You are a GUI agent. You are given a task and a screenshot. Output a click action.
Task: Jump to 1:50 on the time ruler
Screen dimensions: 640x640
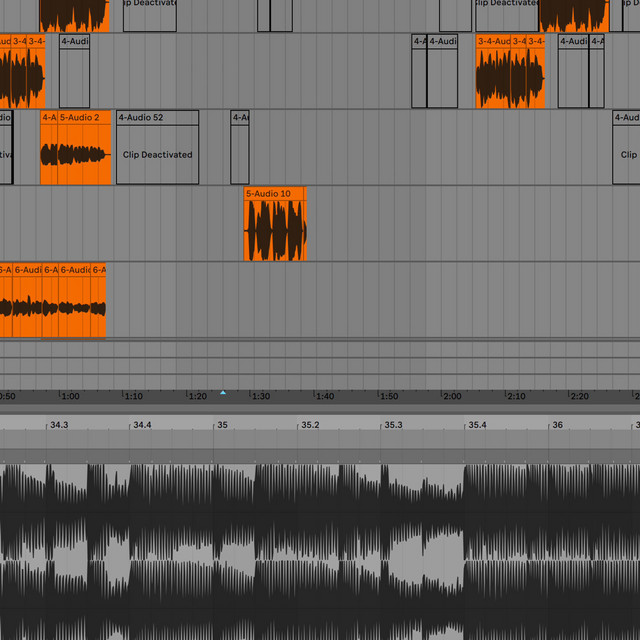(x=389, y=396)
